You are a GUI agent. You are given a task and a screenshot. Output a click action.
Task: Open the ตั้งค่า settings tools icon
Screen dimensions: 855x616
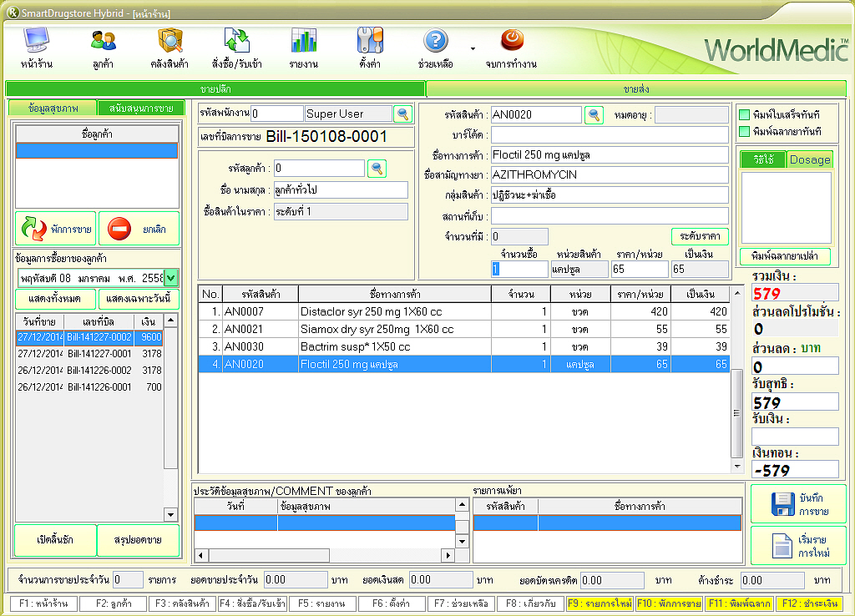(370, 42)
